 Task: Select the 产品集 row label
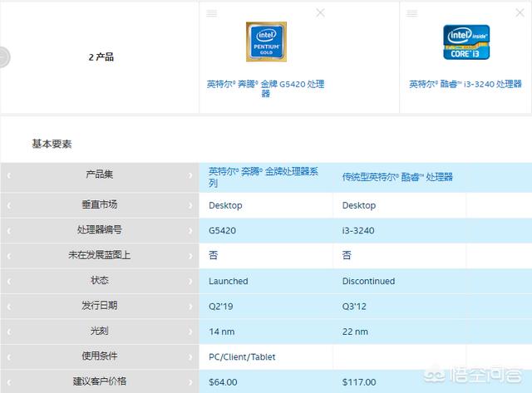point(100,174)
